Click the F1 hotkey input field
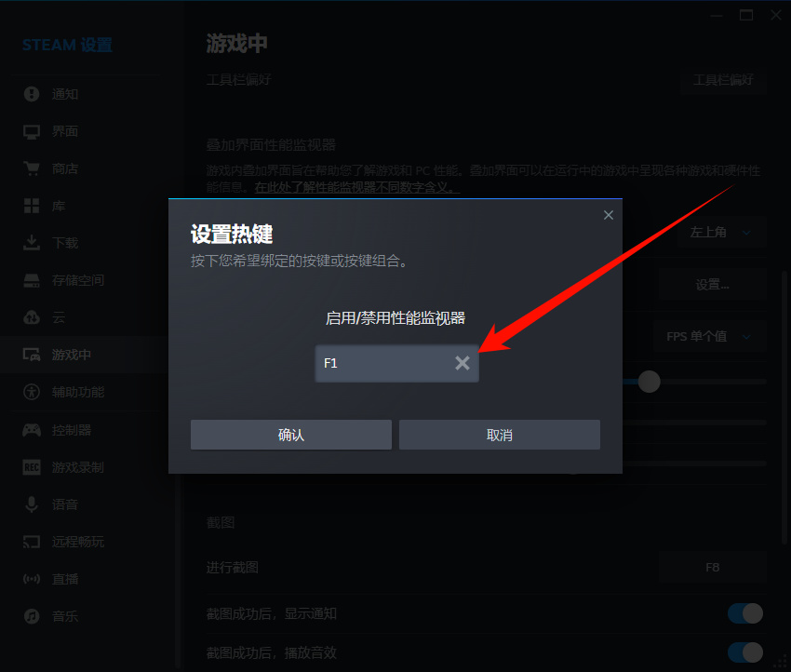791x672 pixels. click(397, 363)
